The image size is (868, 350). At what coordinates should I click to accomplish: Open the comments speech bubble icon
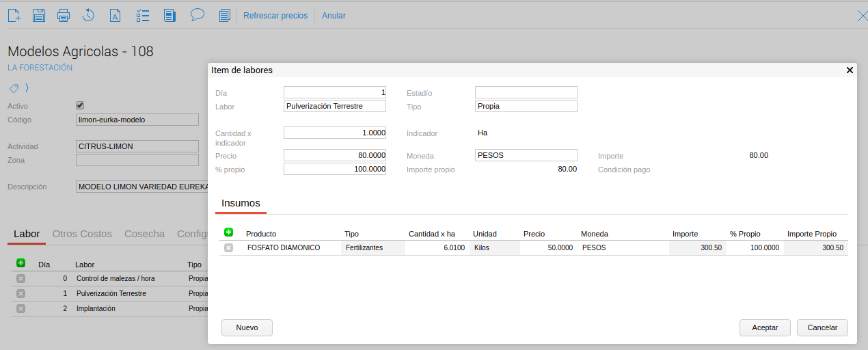[x=198, y=15]
